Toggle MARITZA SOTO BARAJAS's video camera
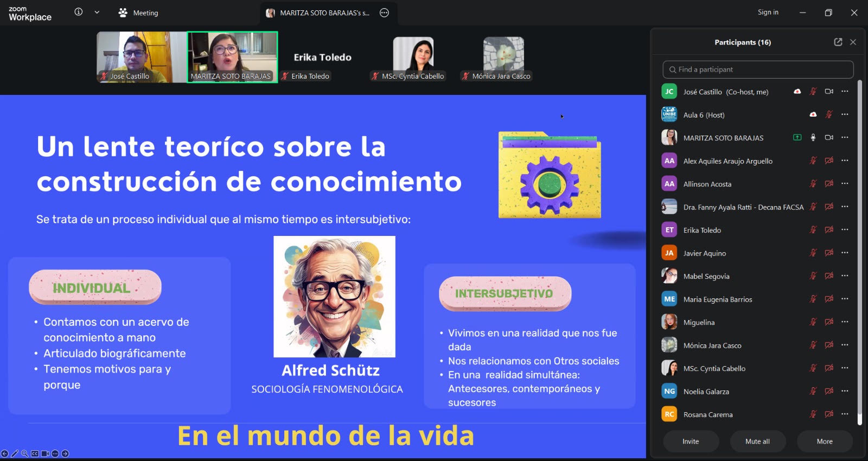 (x=829, y=138)
